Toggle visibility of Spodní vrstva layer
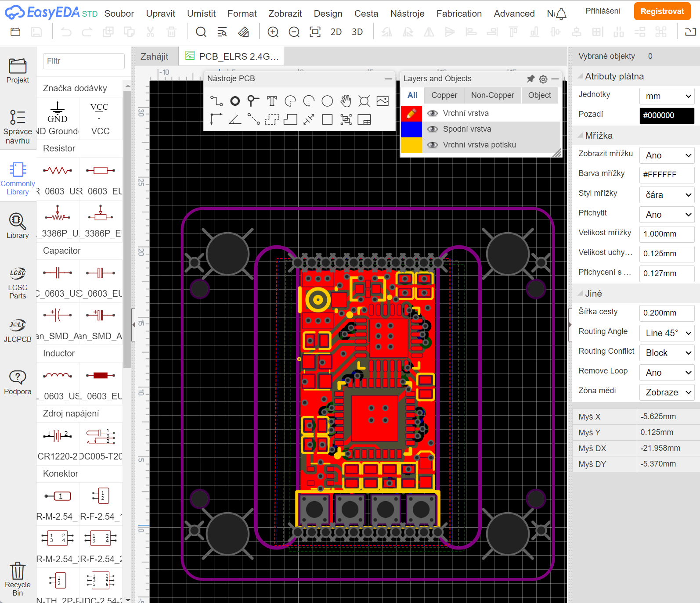700x603 pixels. (x=433, y=129)
